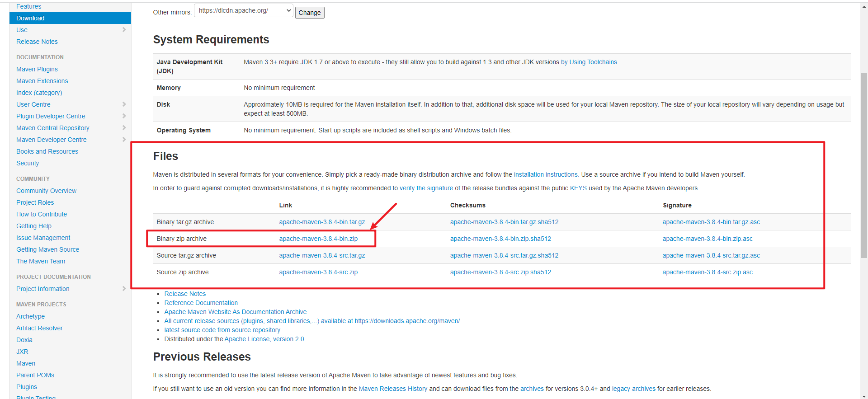Open the Features sidebar item
Viewport: 868px width, 399px height.
[29, 6]
